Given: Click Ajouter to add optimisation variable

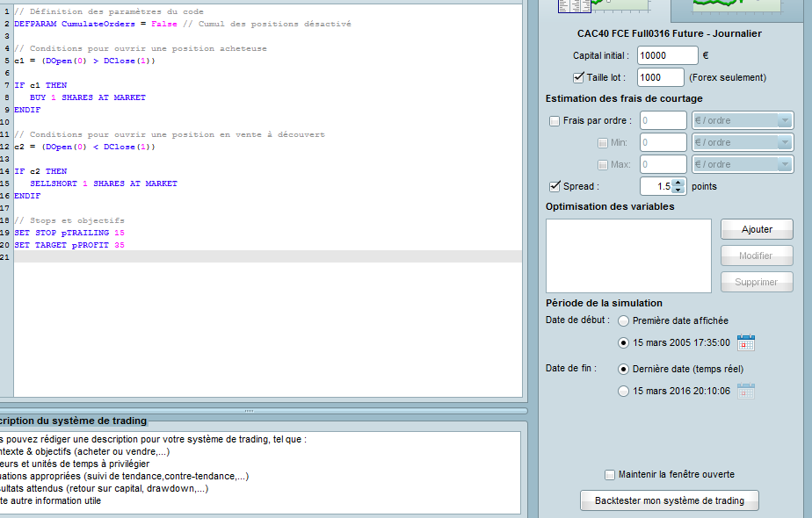Looking at the screenshot, I should point(757,229).
